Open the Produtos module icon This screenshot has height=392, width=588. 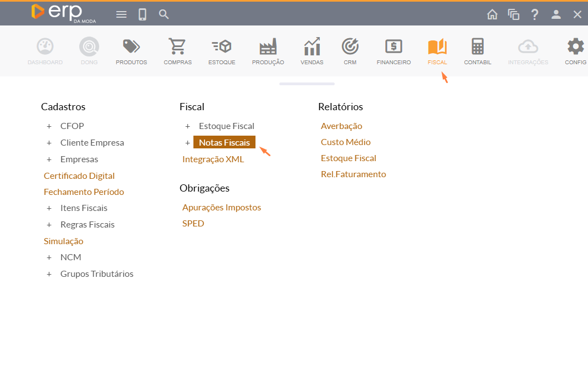pos(131,47)
